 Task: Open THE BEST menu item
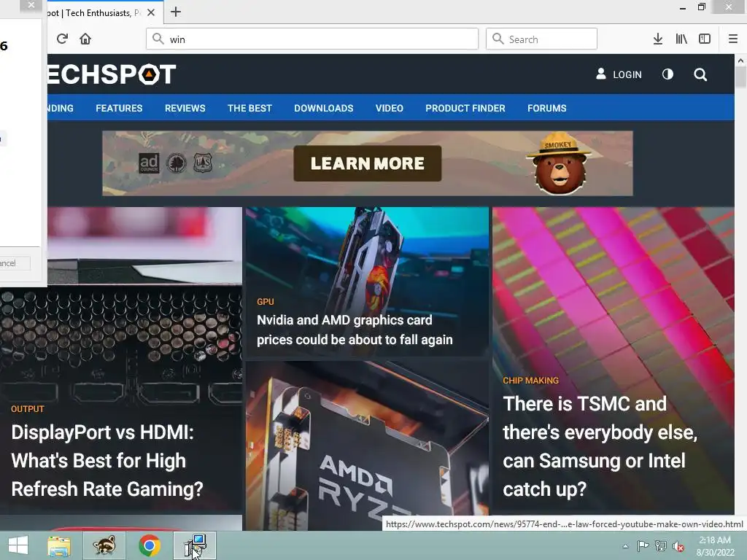click(x=249, y=108)
